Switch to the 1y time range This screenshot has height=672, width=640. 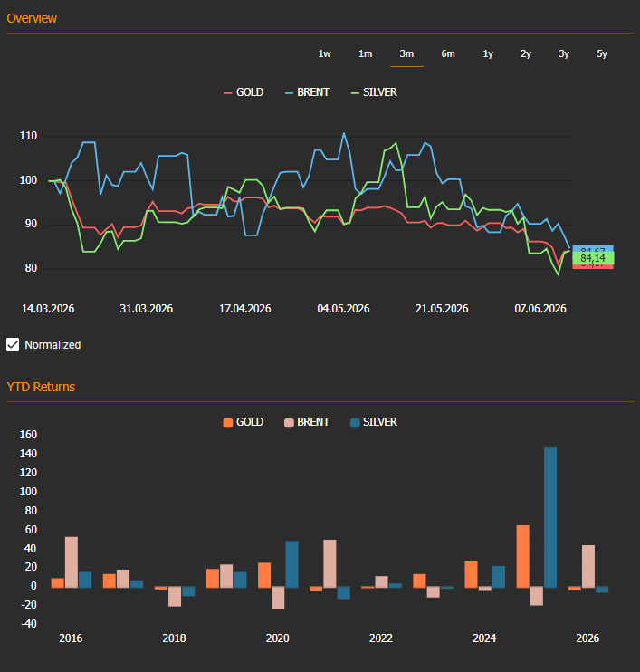click(x=488, y=53)
